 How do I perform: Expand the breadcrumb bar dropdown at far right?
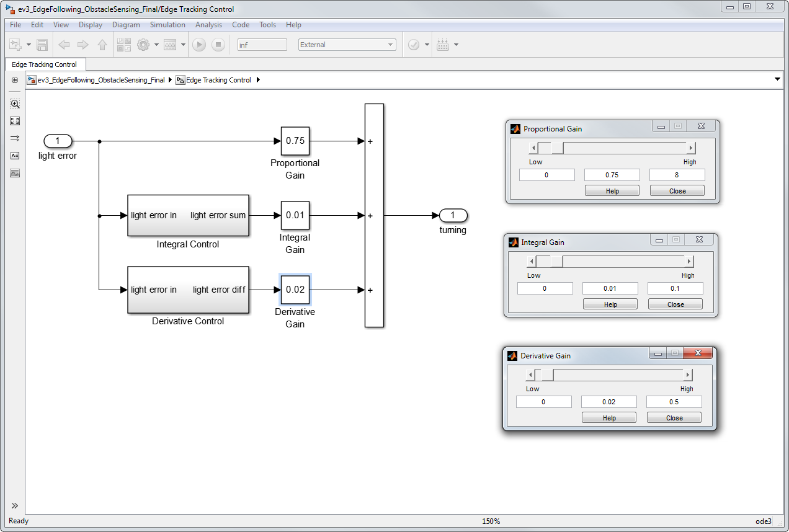pos(777,79)
